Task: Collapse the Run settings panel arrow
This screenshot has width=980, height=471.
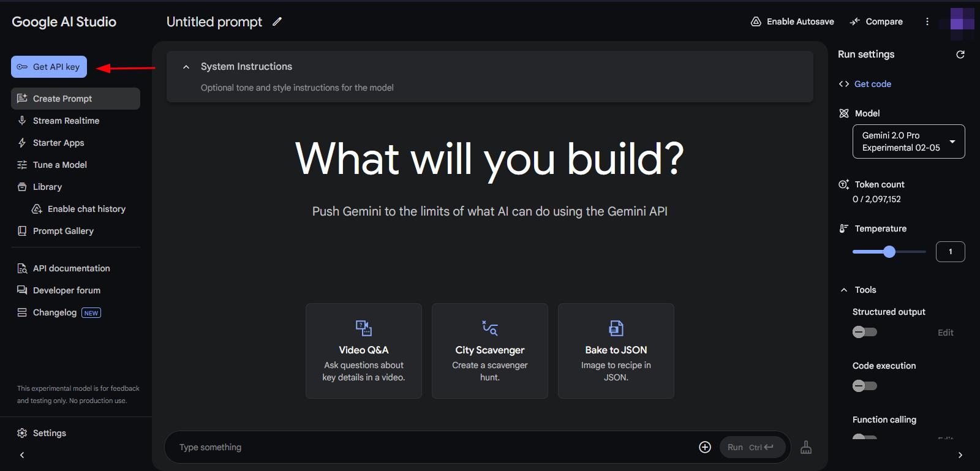Action: 960,455
